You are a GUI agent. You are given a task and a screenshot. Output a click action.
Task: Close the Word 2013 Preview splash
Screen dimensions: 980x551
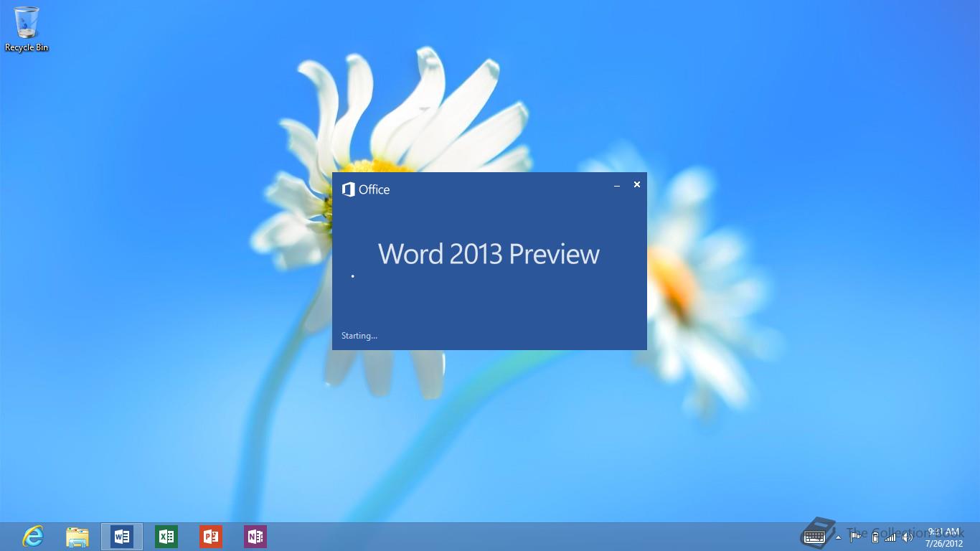tap(636, 184)
